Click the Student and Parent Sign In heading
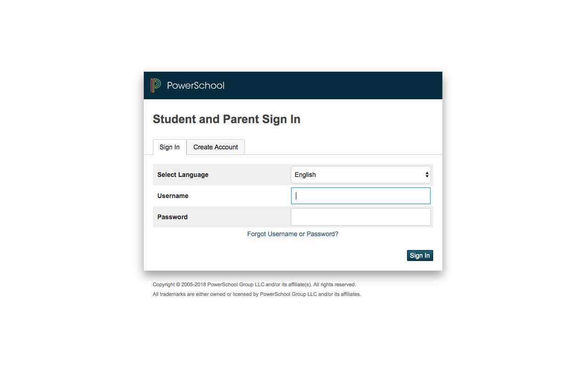The height and width of the screenshot is (369, 588). click(x=226, y=119)
